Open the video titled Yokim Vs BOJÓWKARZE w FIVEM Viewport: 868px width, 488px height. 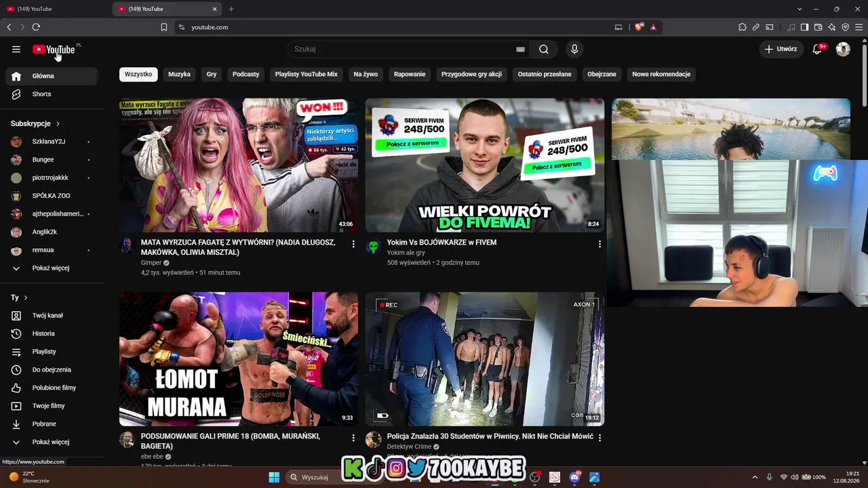tap(441, 242)
